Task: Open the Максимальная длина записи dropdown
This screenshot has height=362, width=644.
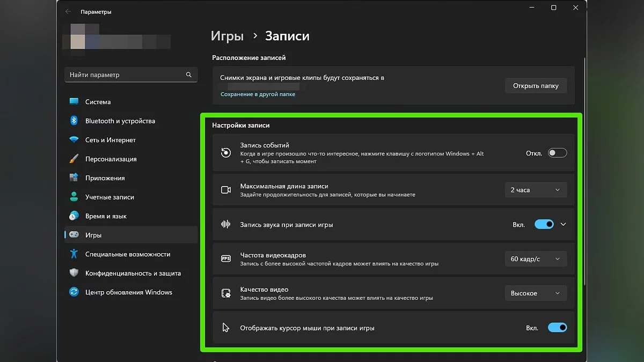Action: 535,190
